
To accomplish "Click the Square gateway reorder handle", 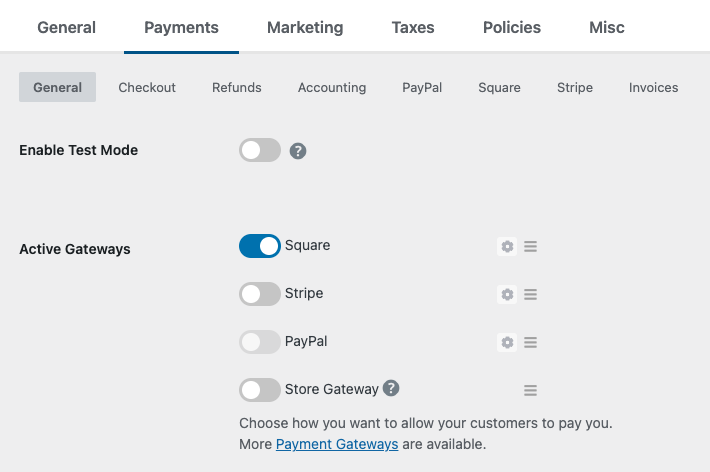I will (x=531, y=246).
